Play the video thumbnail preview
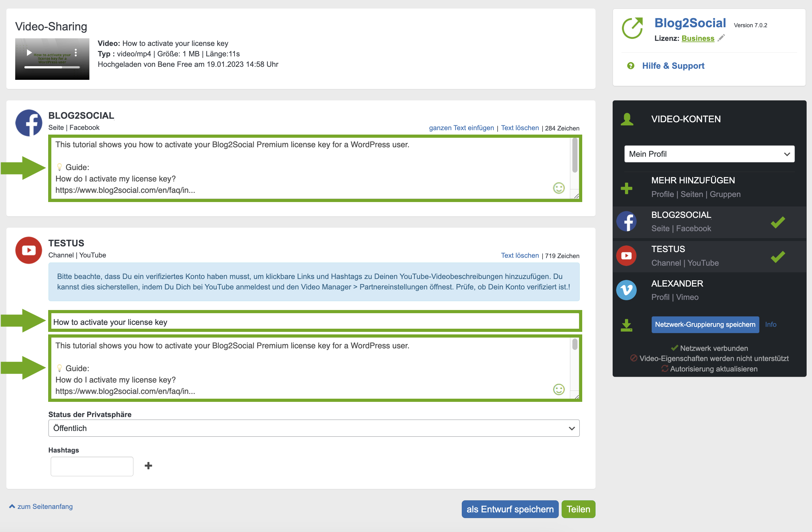 point(29,53)
